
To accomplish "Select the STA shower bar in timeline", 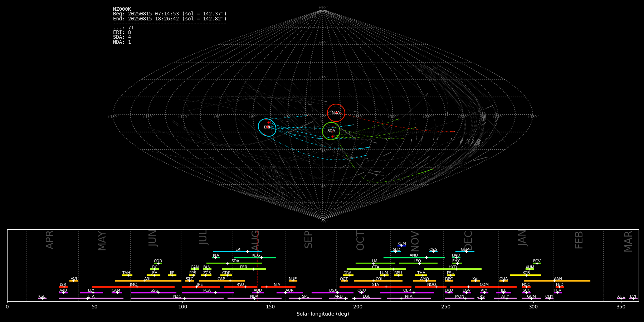I will [x=376, y=287].
